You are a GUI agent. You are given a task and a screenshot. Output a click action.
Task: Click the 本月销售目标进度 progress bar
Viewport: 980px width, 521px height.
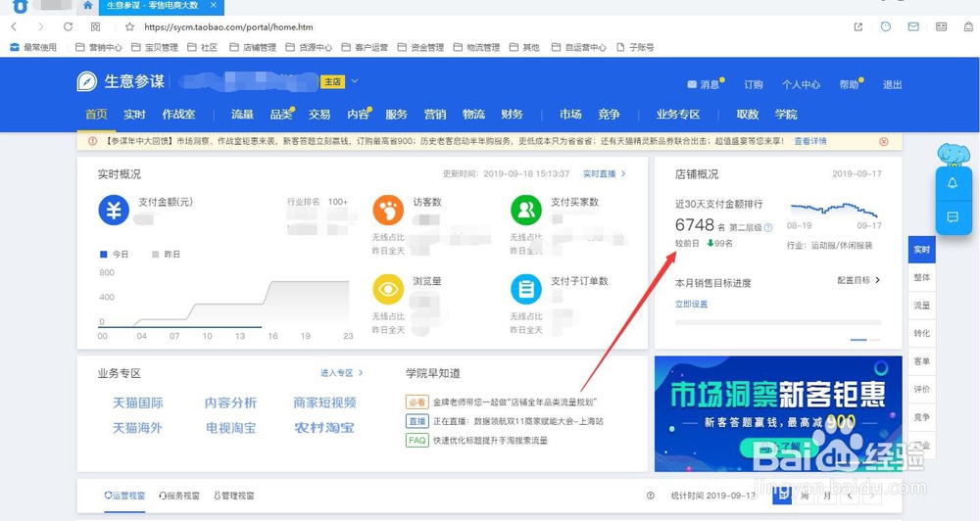(778, 322)
